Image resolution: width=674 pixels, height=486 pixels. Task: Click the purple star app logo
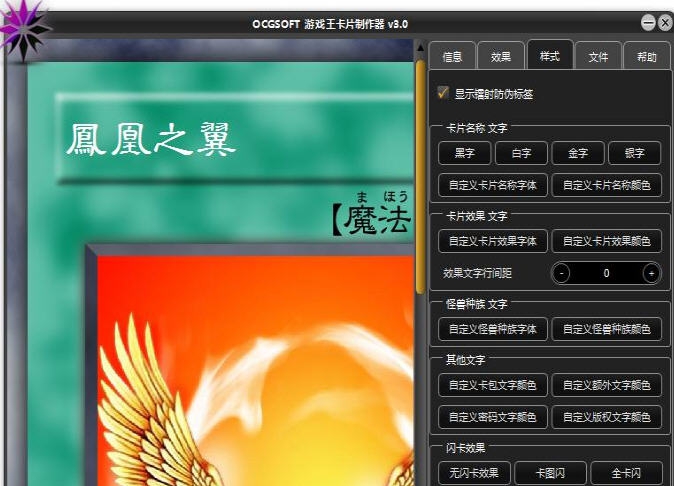pos(24,30)
